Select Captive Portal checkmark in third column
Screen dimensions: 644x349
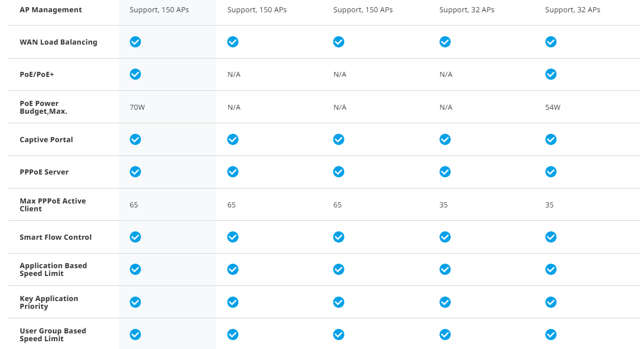[339, 139]
